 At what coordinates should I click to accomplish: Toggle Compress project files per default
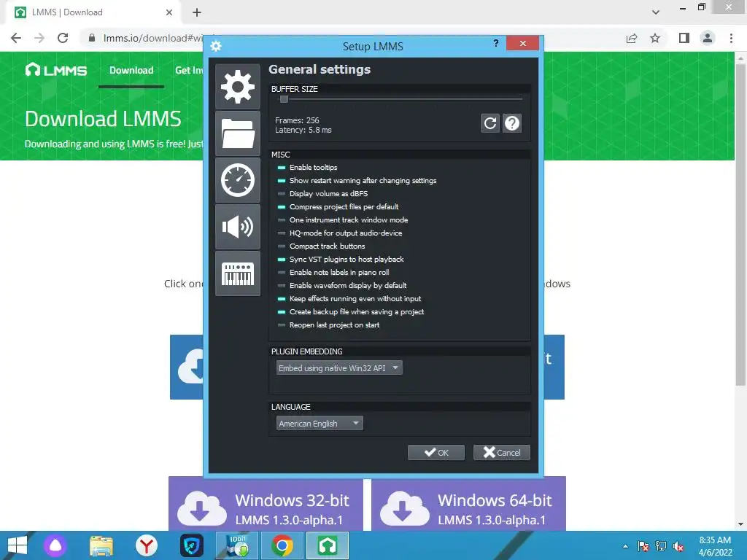pyautogui.click(x=338, y=206)
